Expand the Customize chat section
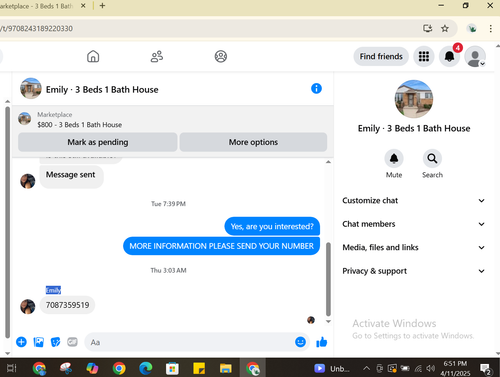500x377 pixels. [x=413, y=201]
